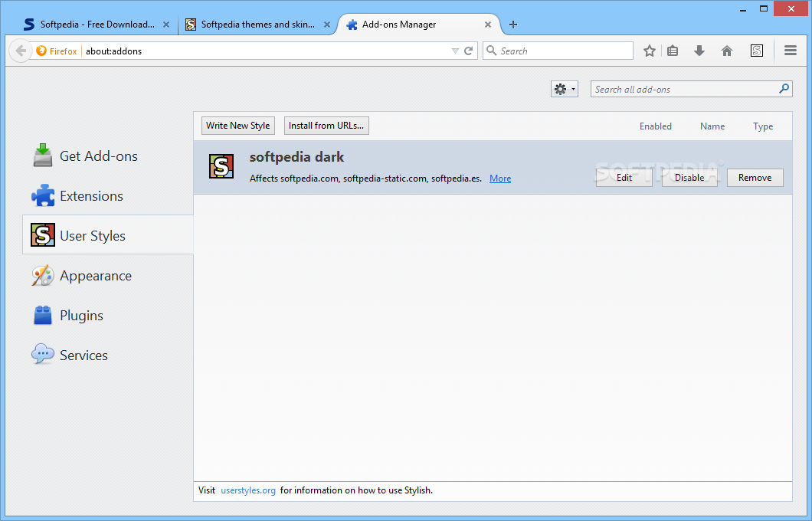This screenshot has width=812, height=521.
Task: Click the softpedia dark style icon
Action: (221, 166)
